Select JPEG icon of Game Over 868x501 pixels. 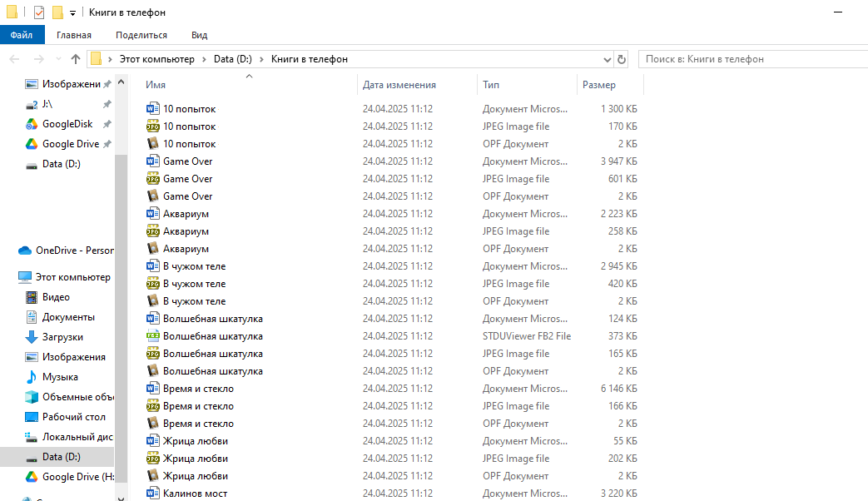pos(153,179)
